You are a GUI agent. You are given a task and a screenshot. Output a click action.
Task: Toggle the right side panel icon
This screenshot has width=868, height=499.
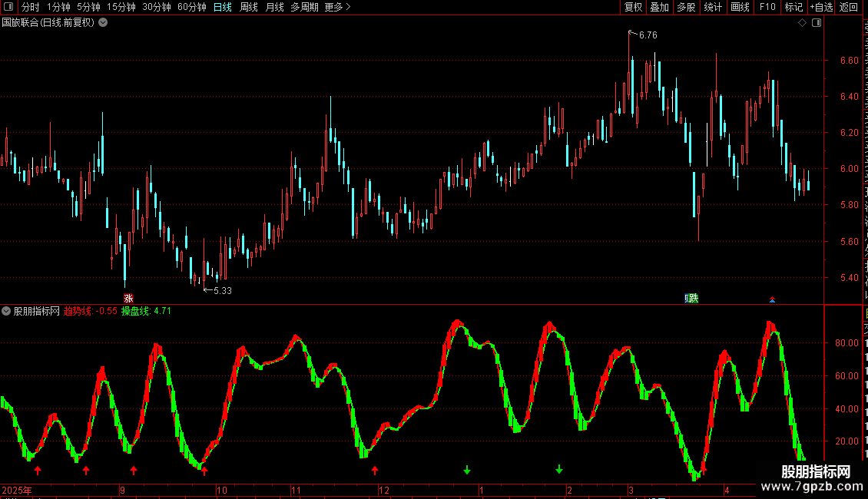tap(817, 23)
